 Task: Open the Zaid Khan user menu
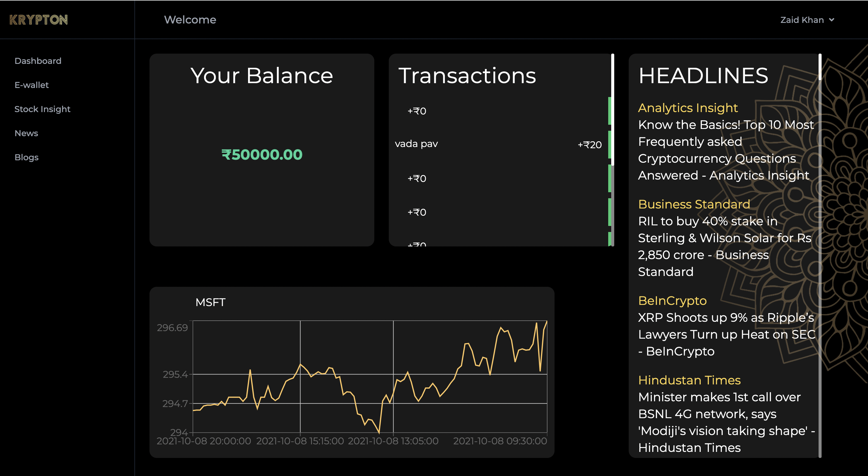(x=802, y=20)
